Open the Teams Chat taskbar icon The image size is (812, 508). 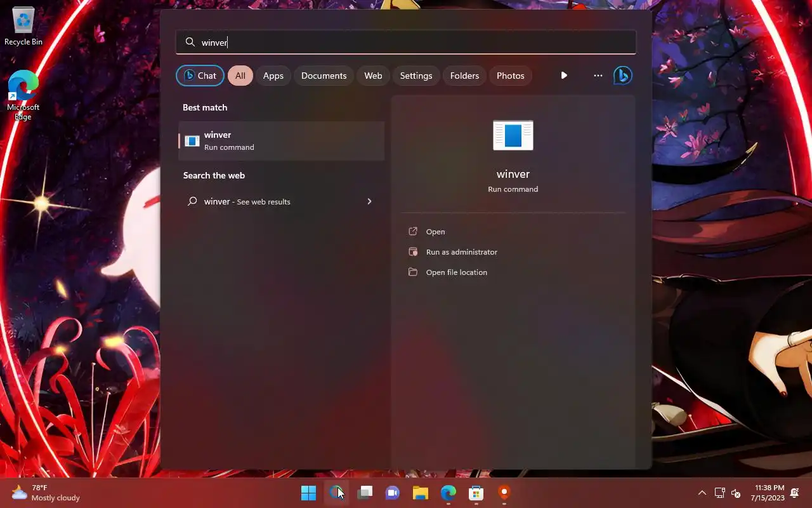pyautogui.click(x=393, y=493)
